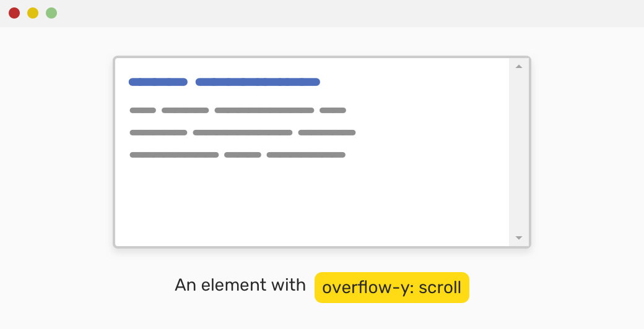This screenshot has height=329, width=644.
Task: Click last gray bar in third text row
Action: 306,155
